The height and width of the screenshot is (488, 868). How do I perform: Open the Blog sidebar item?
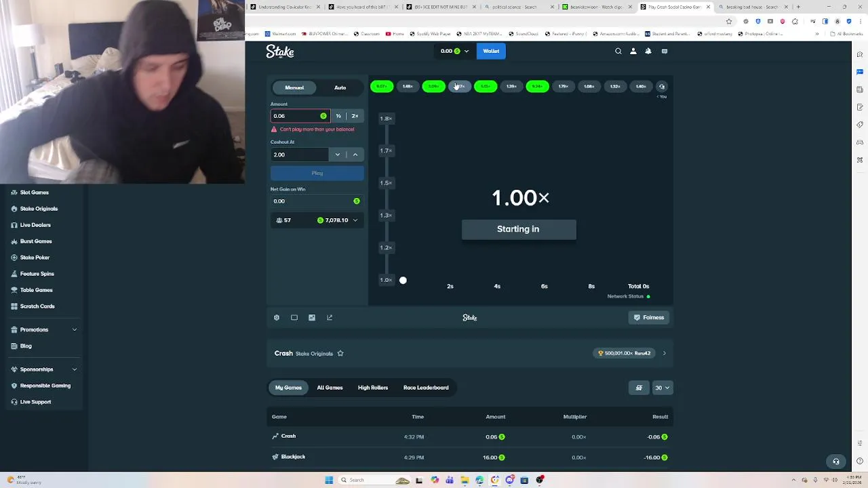point(26,346)
